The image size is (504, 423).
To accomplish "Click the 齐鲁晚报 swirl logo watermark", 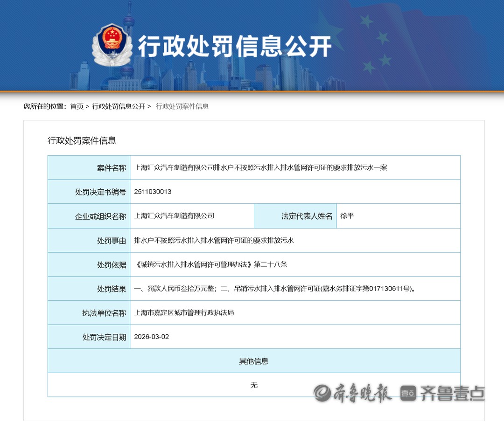I will click(x=322, y=393).
